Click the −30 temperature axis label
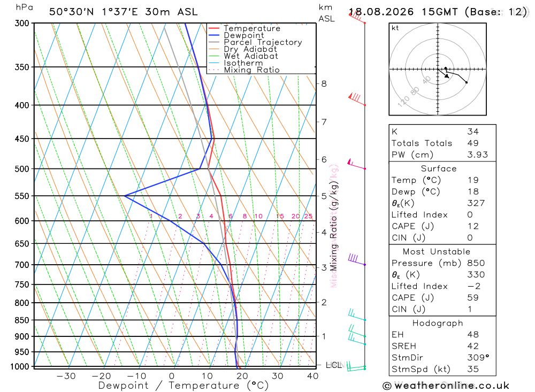 [x=66, y=376]
